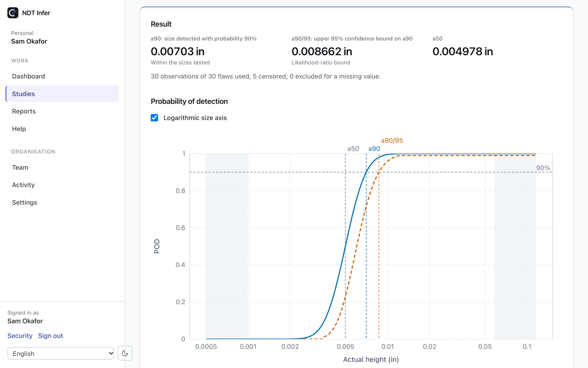The height and width of the screenshot is (368, 588).
Task: Click the 90% reference line label
Action: click(543, 168)
